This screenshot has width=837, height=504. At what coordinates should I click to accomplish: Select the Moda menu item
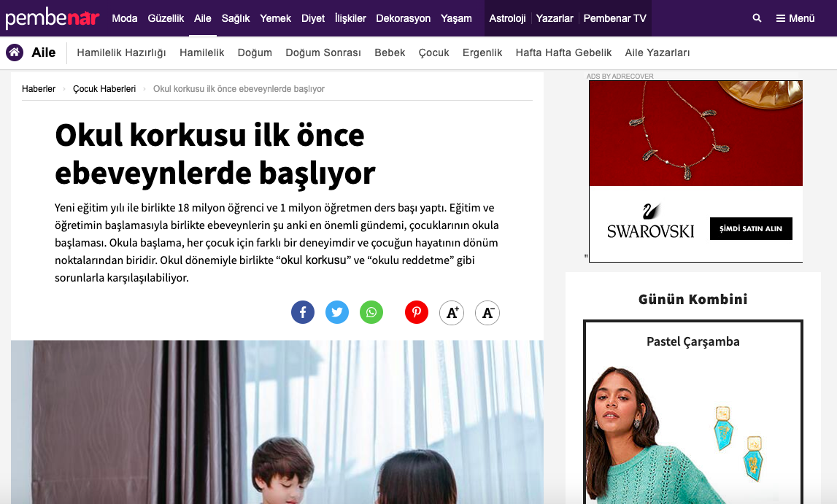[124, 18]
